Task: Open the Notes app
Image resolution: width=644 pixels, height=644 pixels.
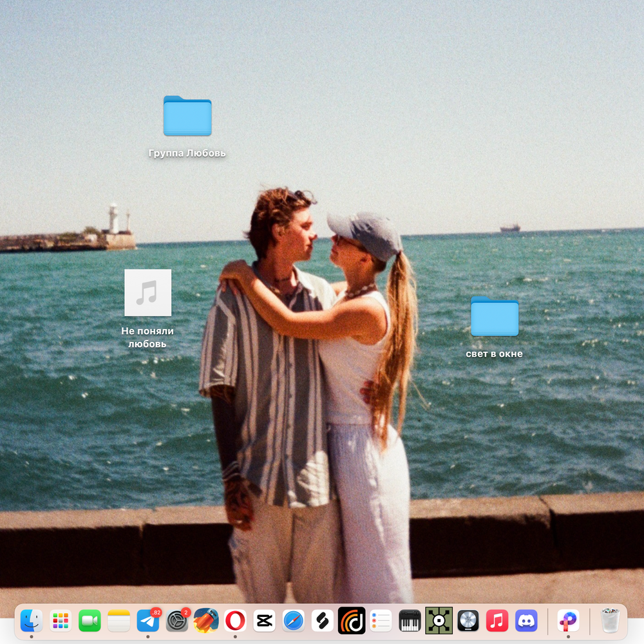Action: (x=119, y=621)
